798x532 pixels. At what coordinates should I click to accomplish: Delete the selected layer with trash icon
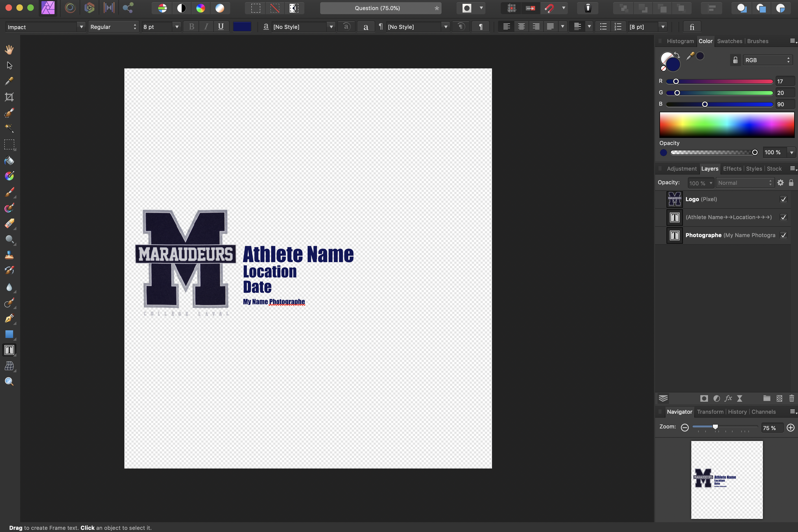point(791,398)
